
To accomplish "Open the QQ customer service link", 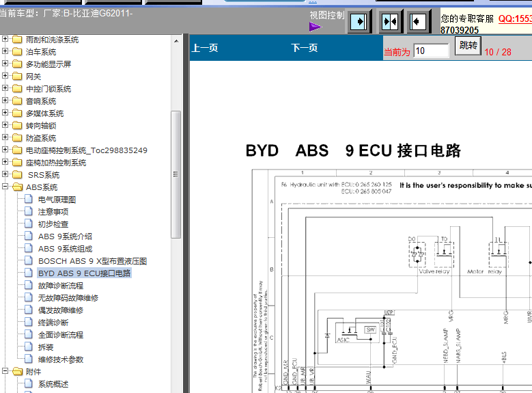I will (515, 18).
